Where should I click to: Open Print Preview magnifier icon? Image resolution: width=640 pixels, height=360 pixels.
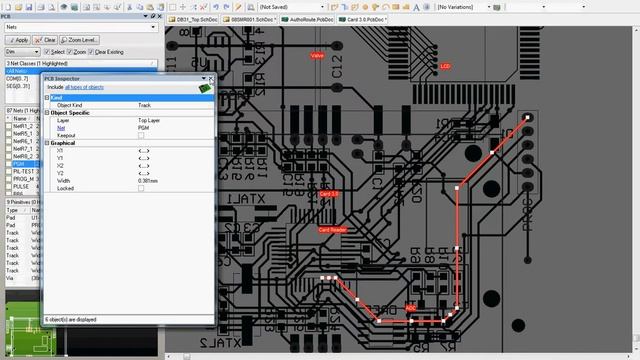pyautogui.click(x=51, y=7)
